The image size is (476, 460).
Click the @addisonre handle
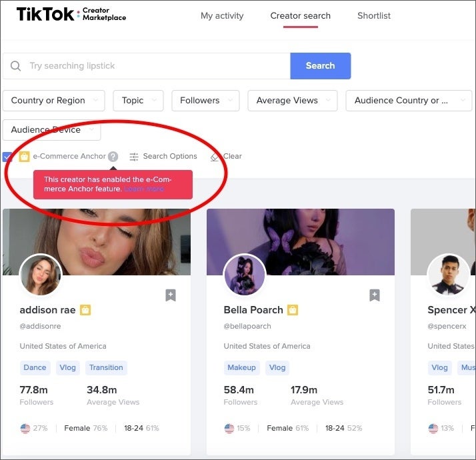pyautogui.click(x=41, y=327)
